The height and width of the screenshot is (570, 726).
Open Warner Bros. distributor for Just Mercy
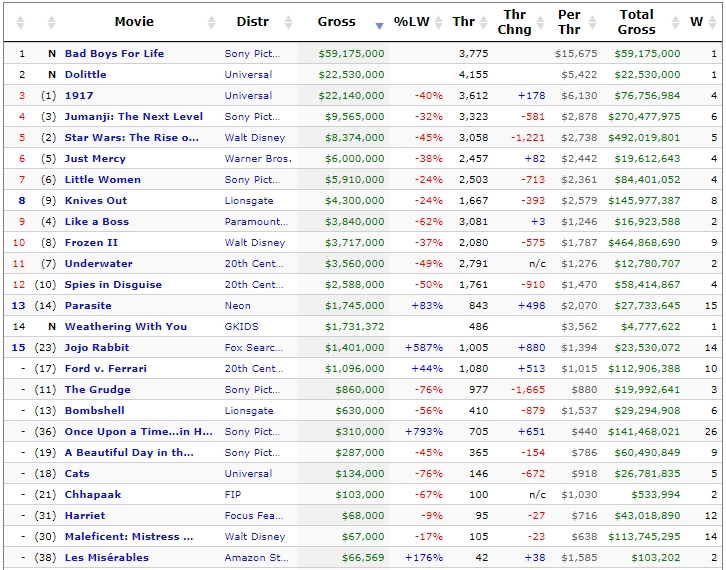click(258, 159)
